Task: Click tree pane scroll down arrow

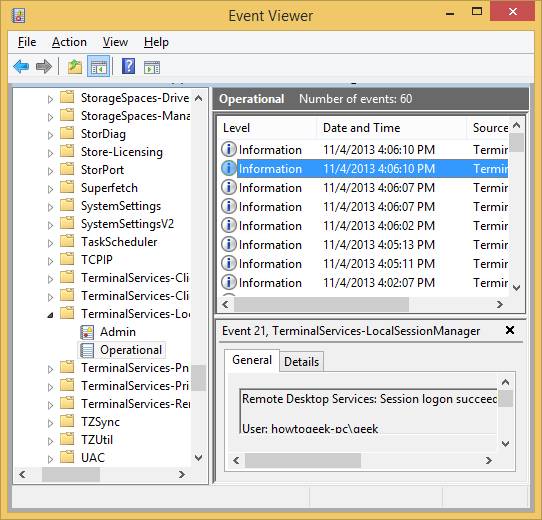Action: [198, 458]
